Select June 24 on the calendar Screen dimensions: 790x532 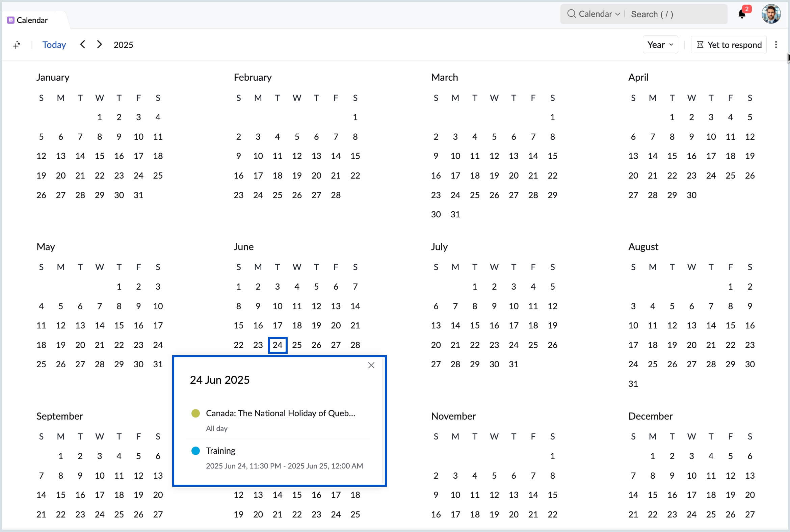[x=277, y=345]
